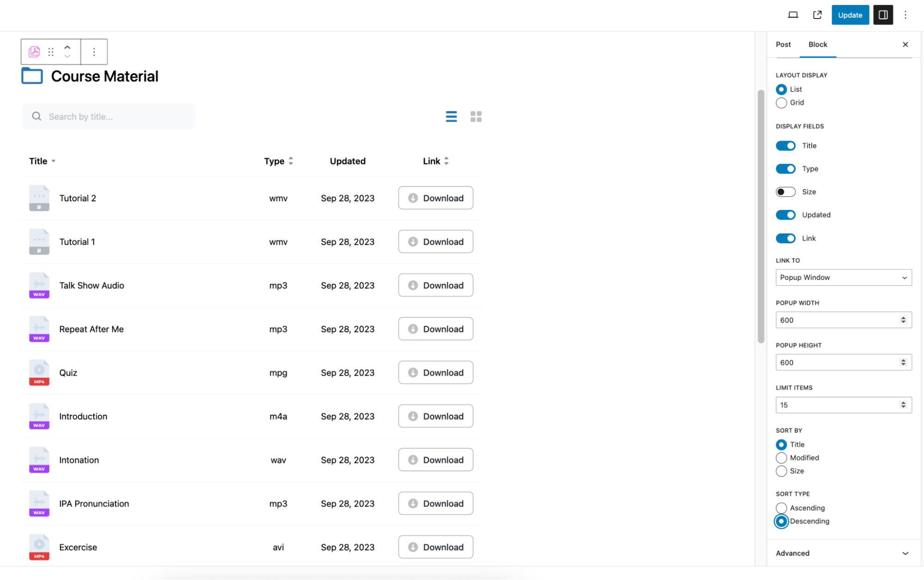Open block options via three-dot menu
Image resolution: width=924 pixels, height=580 pixels.
(94, 51)
